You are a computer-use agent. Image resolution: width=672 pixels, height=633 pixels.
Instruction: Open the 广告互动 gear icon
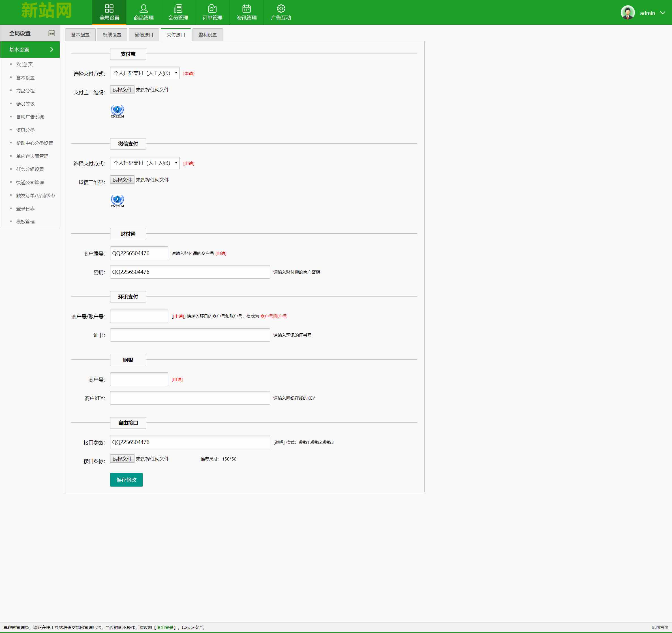(x=281, y=8)
